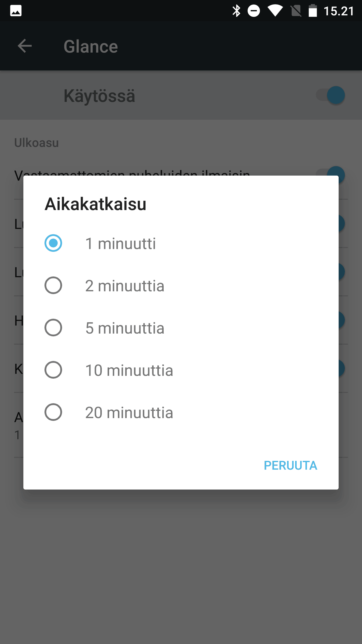
Task: Tap the image notification icon in status bar
Action: [x=16, y=11]
